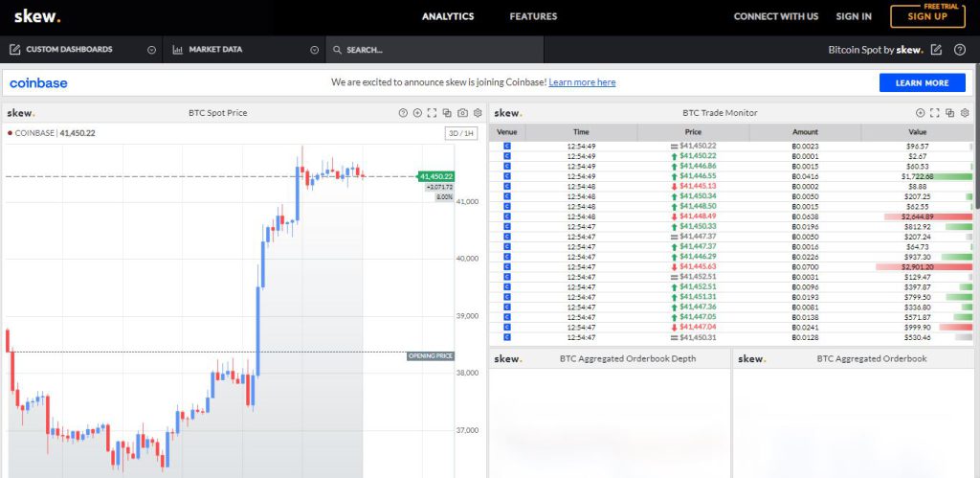The height and width of the screenshot is (478, 980).
Task: Click the green 41,450.22 price tag on chart axis
Action: tap(435, 176)
